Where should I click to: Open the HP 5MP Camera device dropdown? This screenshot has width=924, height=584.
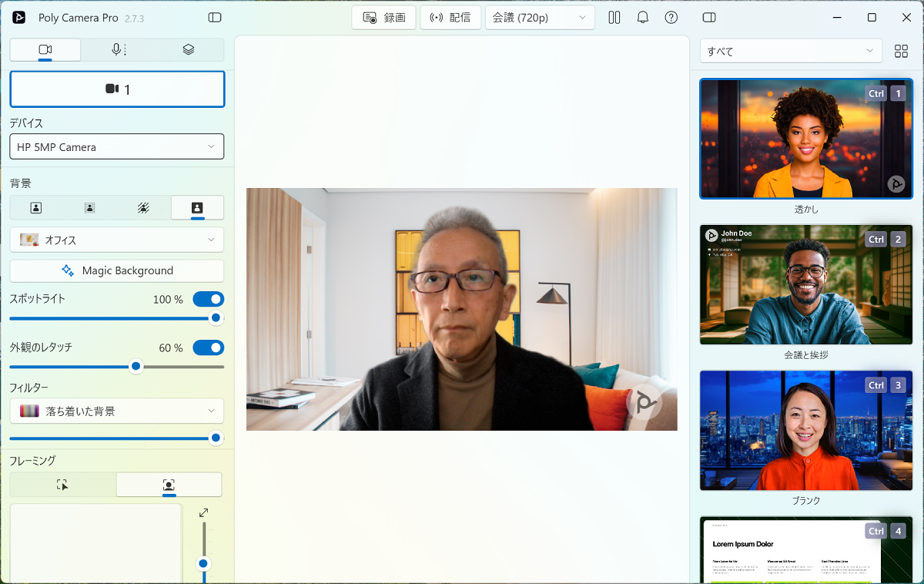[x=117, y=146]
